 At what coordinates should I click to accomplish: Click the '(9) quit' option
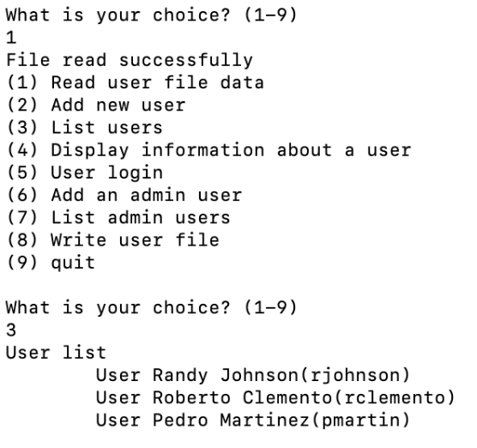pyautogui.click(x=51, y=263)
